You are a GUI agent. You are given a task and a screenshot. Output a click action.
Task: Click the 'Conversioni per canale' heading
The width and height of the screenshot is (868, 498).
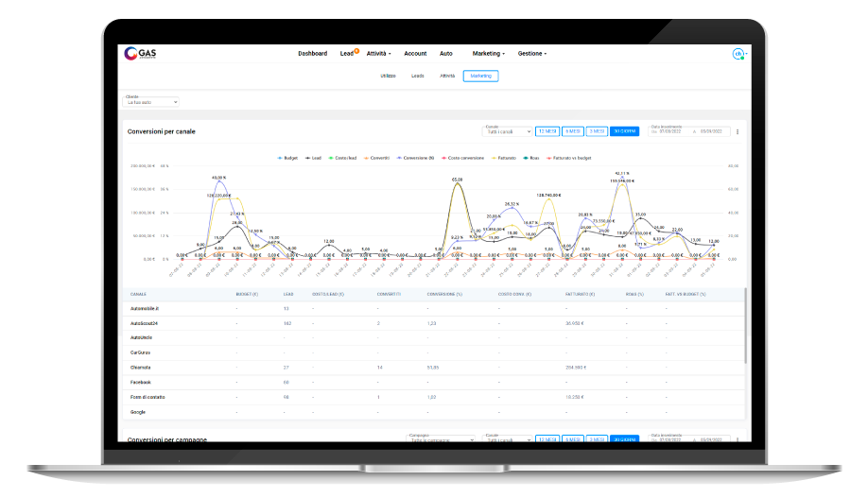(161, 131)
